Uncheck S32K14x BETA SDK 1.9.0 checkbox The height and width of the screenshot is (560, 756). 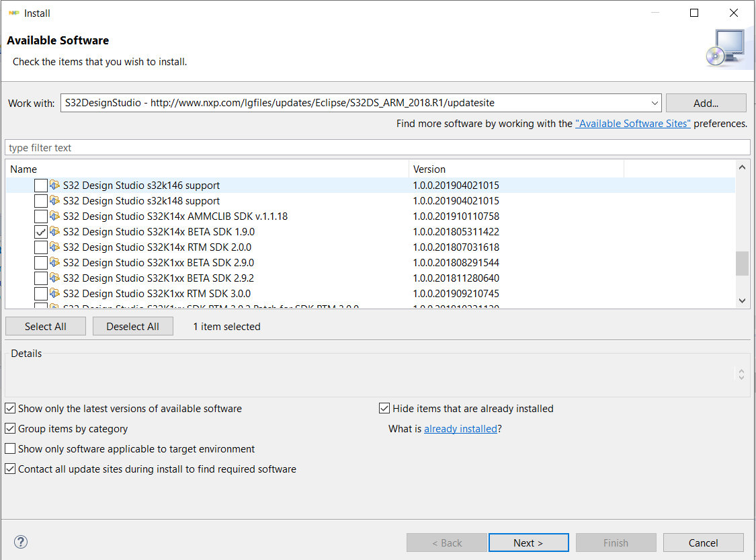[41, 232]
